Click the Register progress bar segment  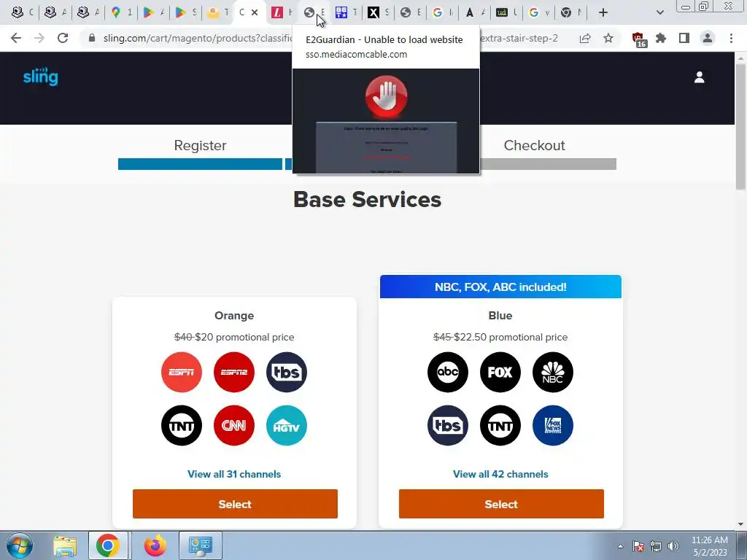(200, 164)
